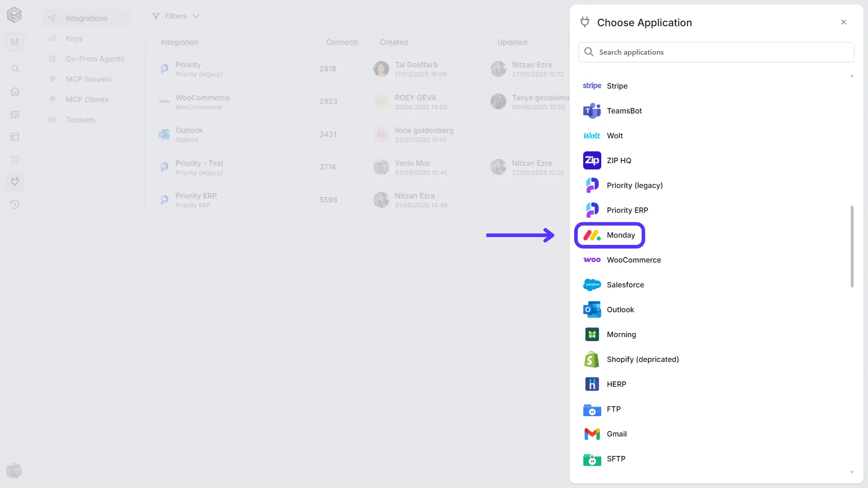Click ROEY GEVA creator name
Viewport: 868px width, 488px height.
(x=415, y=98)
